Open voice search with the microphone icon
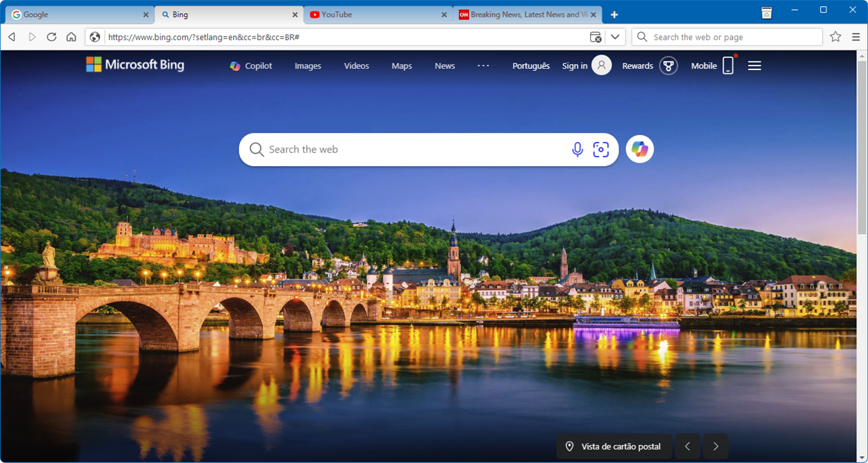 [578, 149]
